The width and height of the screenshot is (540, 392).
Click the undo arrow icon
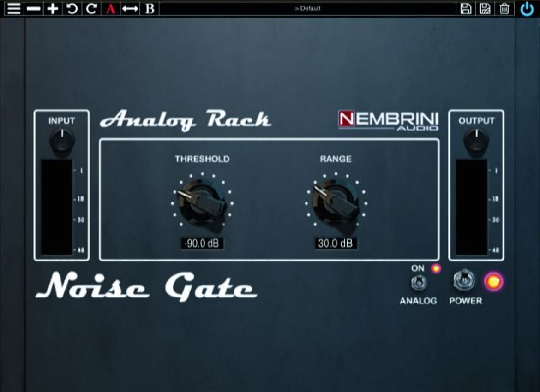pyautogui.click(x=72, y=9)
